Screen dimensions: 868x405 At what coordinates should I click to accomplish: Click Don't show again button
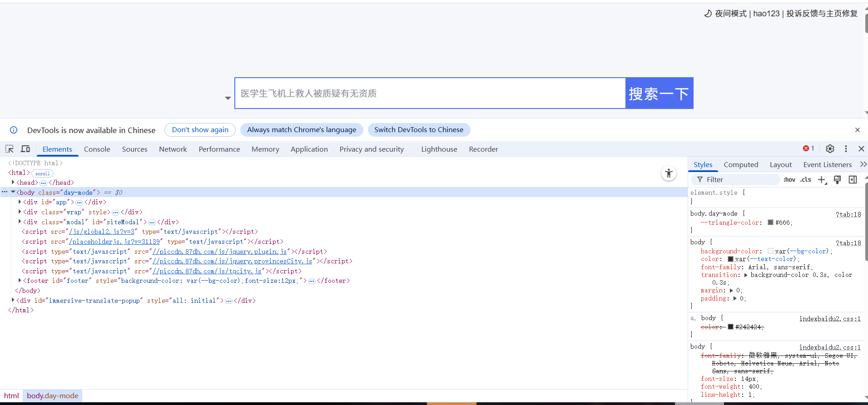(x=200, y=130)
